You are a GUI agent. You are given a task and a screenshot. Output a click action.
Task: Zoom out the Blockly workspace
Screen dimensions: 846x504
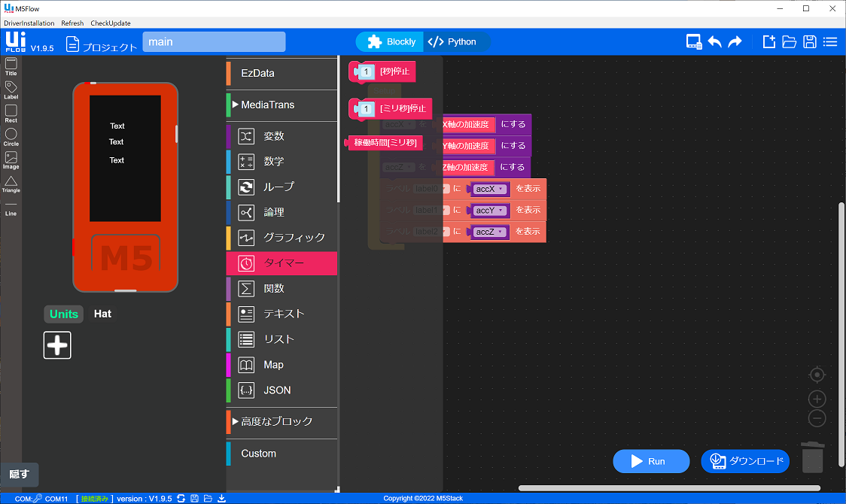coord(817,418)
